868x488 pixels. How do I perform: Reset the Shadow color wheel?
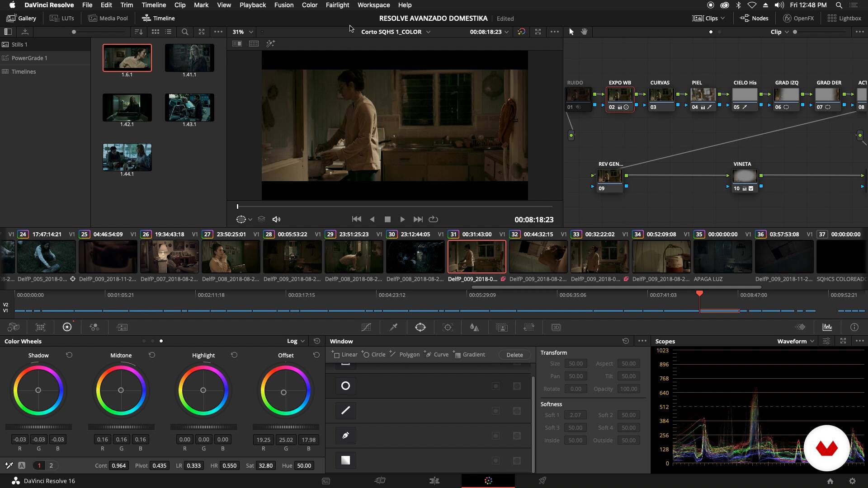click(x=69, y=355)
